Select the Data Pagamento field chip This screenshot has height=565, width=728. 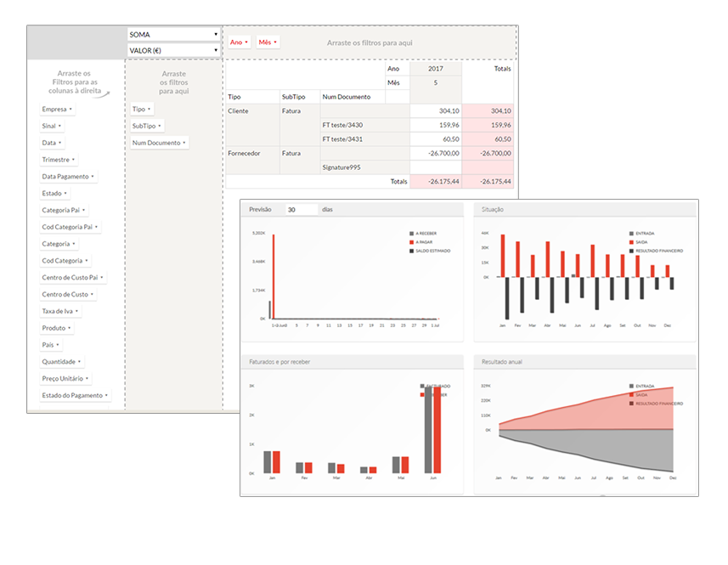pos(68,177)
